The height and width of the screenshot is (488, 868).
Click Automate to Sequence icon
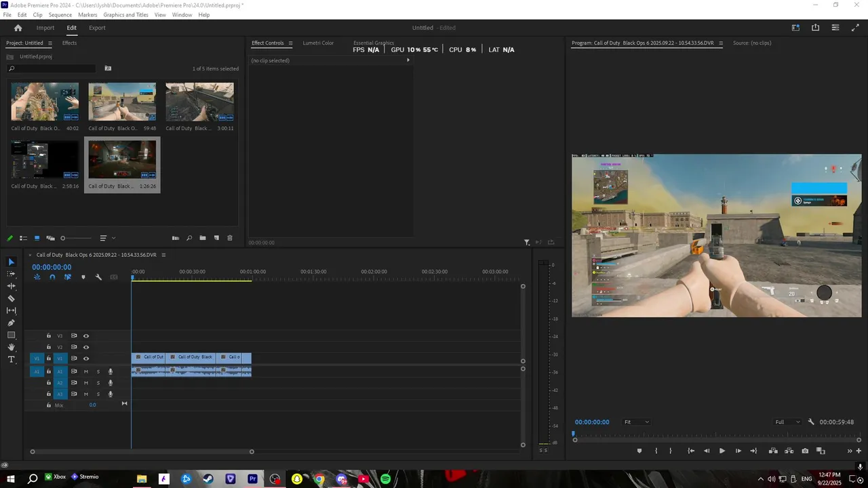click(x=176, y=238)
